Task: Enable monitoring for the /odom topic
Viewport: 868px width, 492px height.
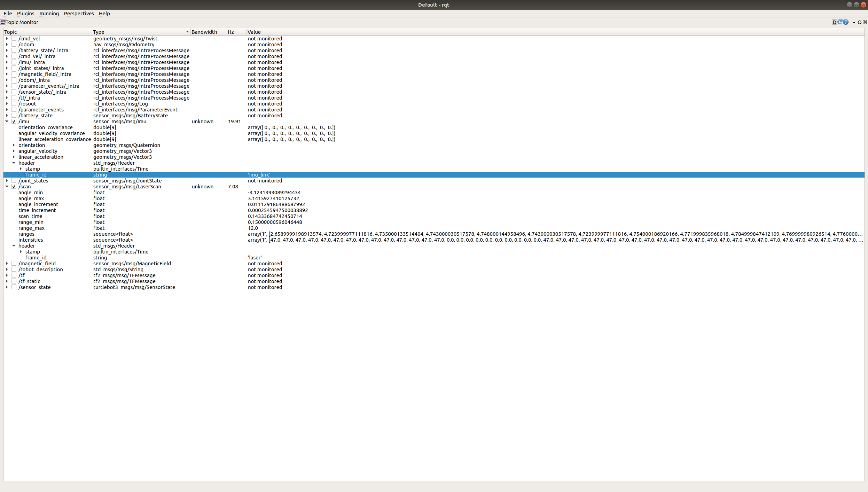Action: pos(14,44)
